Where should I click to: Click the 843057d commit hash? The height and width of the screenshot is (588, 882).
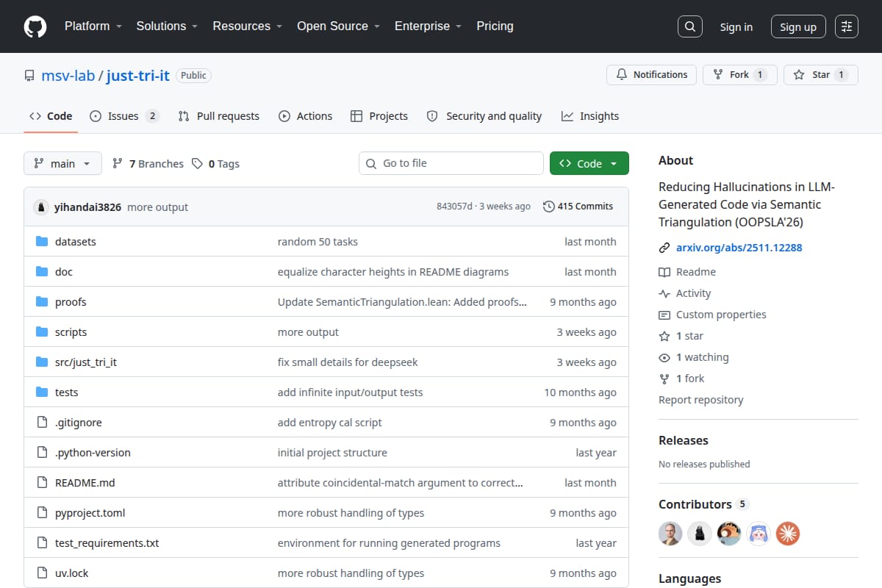(x=454, y=207)
